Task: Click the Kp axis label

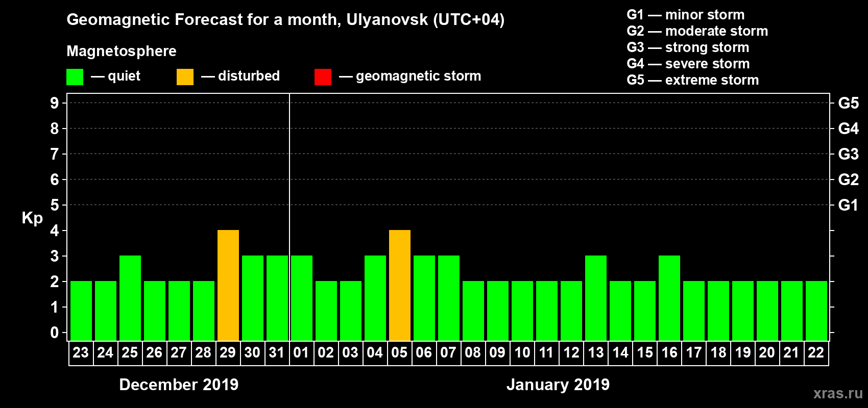Action: tap(32, 218)
